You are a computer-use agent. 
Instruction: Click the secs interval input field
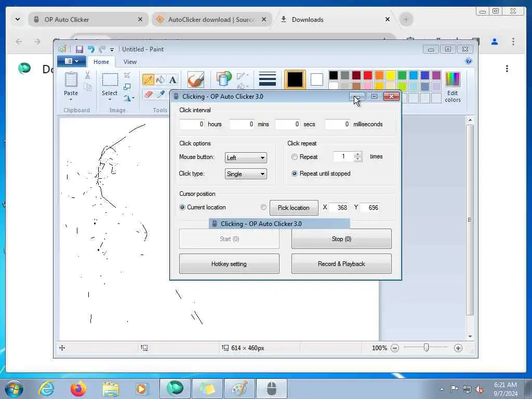[x=288, y=124]
